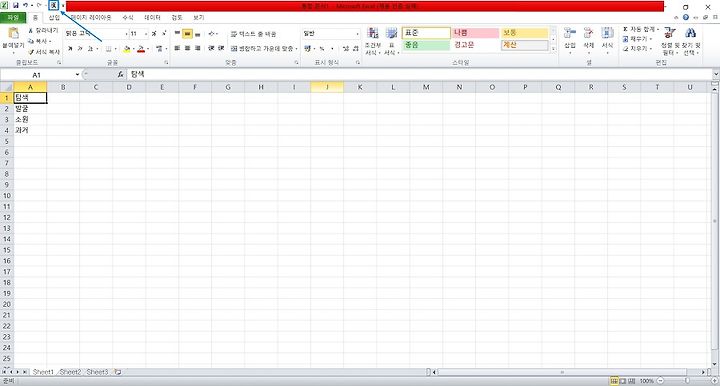Switch to the Insert (삽입) ribbon tab
The width and height of the screenshot is (720, 386).
pos(54,17)
